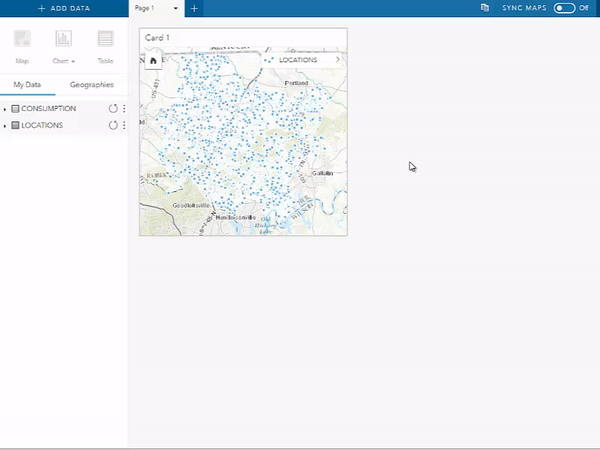The height and width of the screenshot is (450, 600).
Task: Click the map home extent button
Action: 153,60
